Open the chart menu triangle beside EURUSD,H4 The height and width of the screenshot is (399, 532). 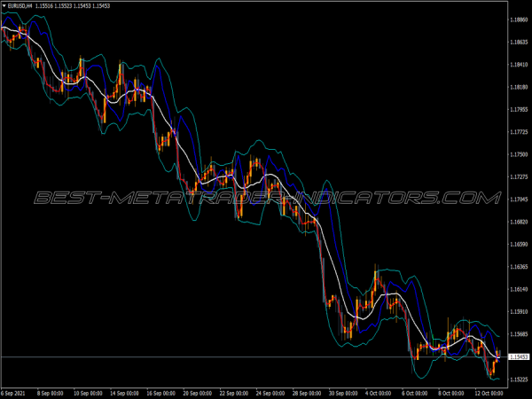tap(4, 6)
